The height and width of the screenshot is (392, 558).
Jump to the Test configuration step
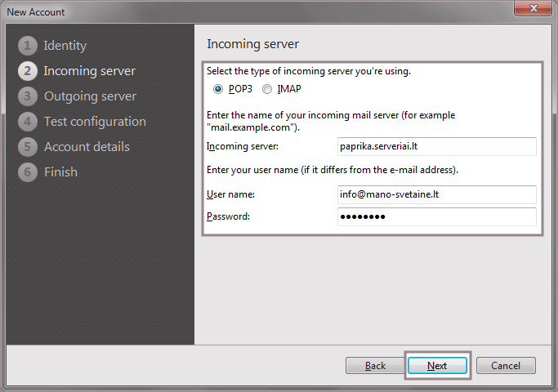[95, 122]
